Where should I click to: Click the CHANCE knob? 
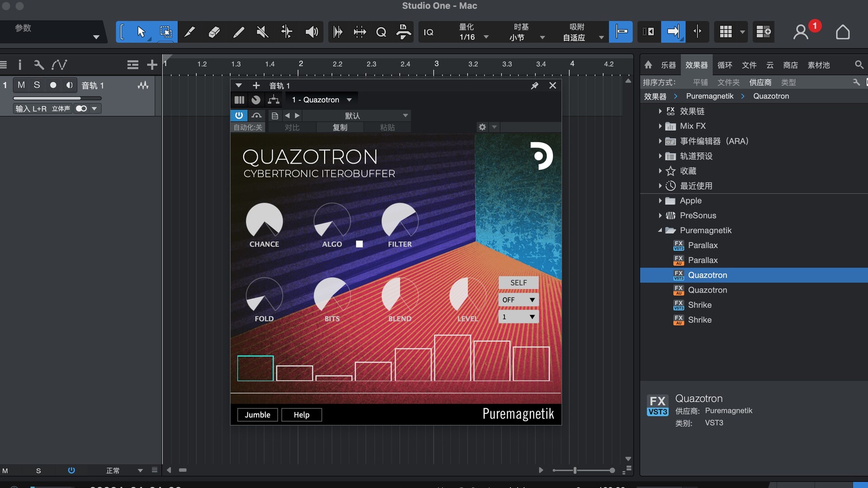pyautogui.click(x=264, y=221)
